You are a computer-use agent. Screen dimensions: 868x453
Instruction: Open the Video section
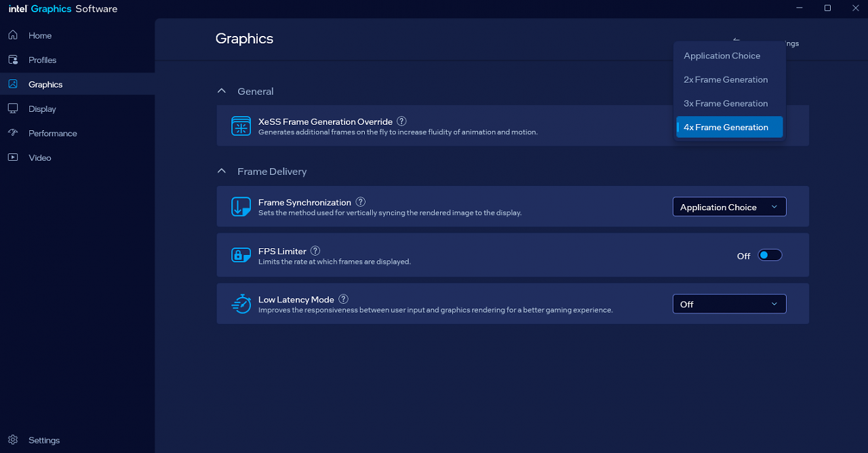click(77, 157)
